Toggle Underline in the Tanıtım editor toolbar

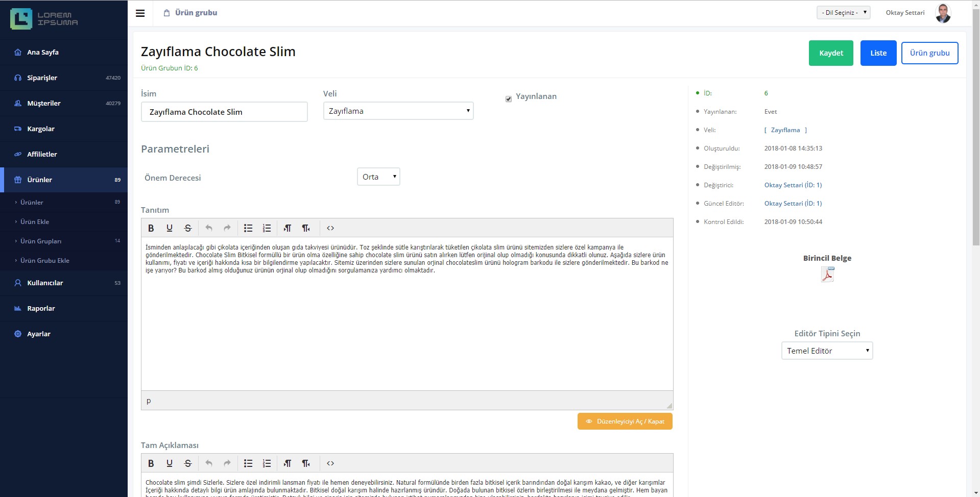(170, 228)
